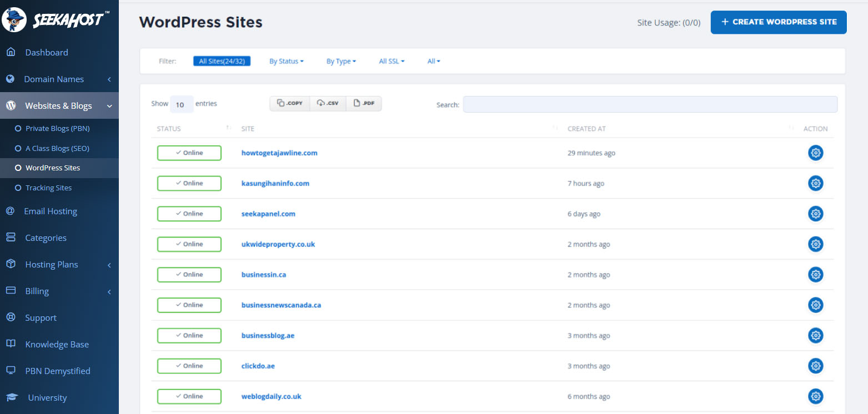868x414 pixels.
Task: Expand the Domain Names submenu
Action: [x=109, y=79]
